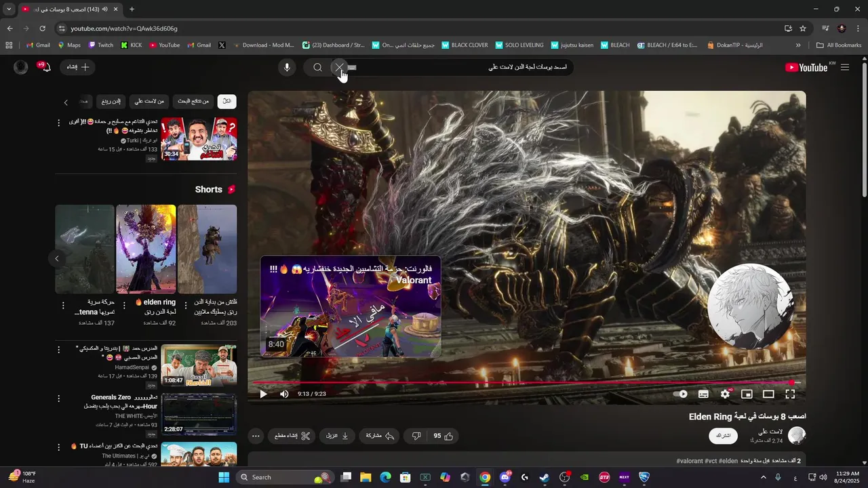Open the KICK bookmark
868x488 pixels.
132,45
